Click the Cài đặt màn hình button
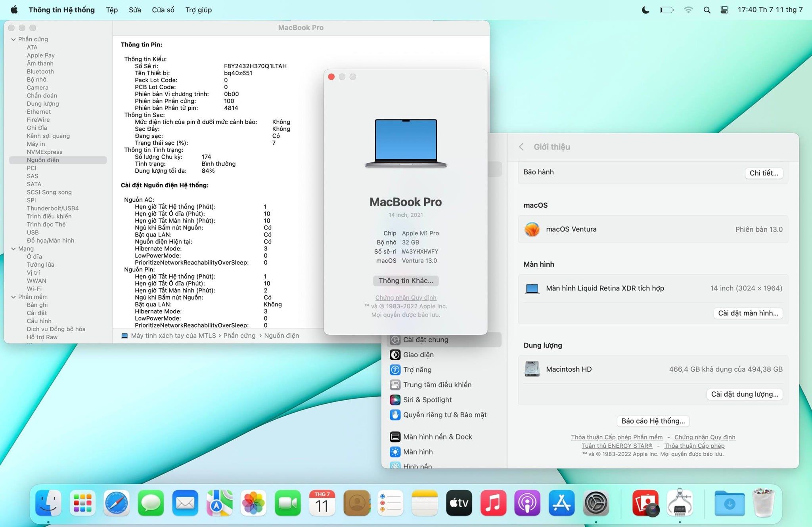The width and height of the screenshot is (812, 527). [748, 313]
